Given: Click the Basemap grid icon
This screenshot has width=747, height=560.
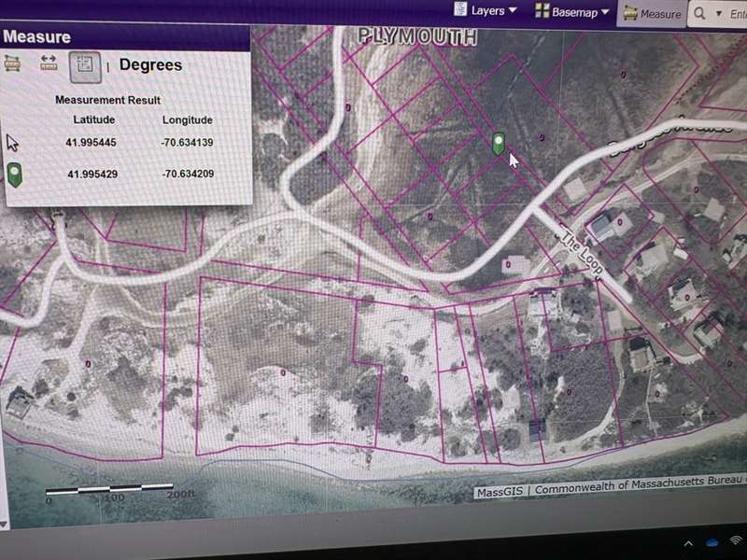Looking at the screenshot, I should pos(542,12).
